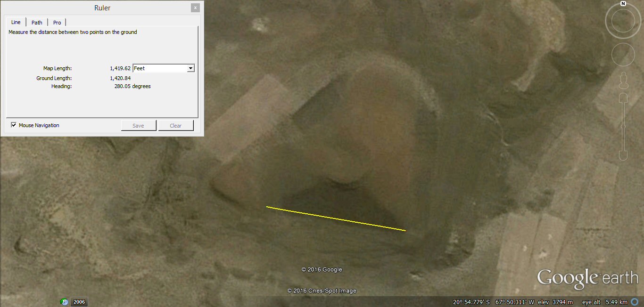Open the Feet units dropdown
Viewport: 644px width, 307px height.
pos(190,68)
